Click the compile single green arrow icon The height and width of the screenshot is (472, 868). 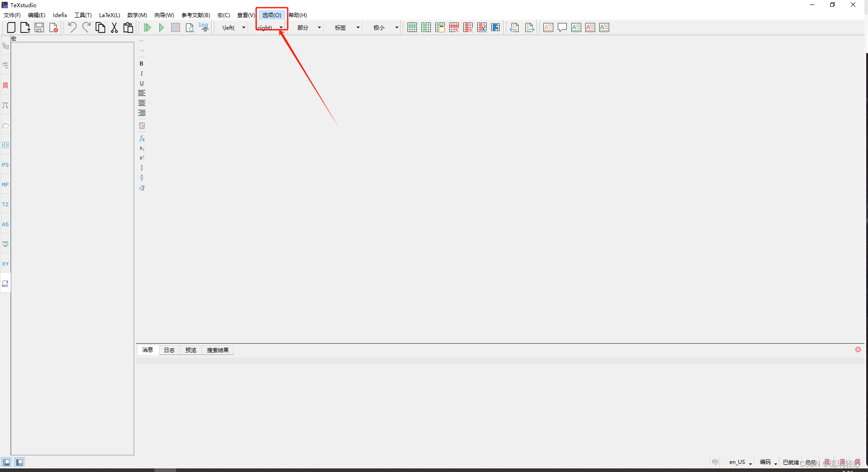click(161, 27)
